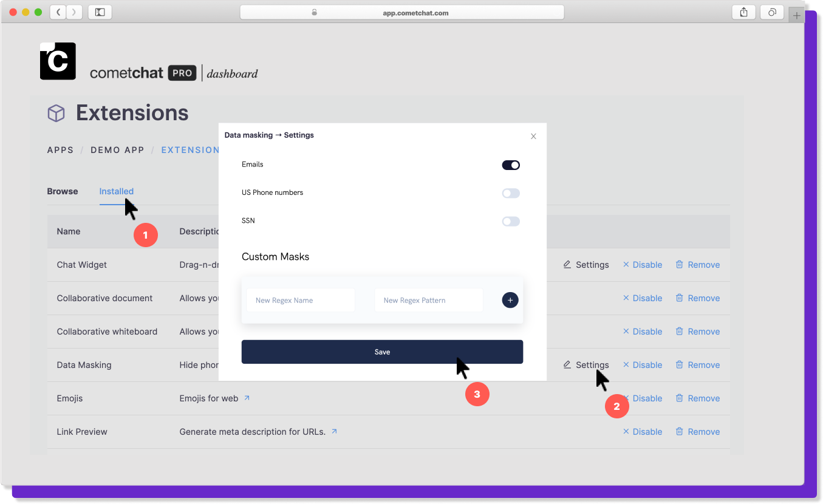Select the Emojis name cell
Screen dimensions: 823x504
(70, 398)
